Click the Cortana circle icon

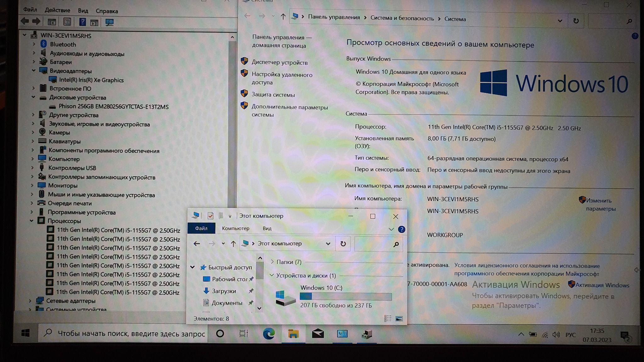(220, 333)
